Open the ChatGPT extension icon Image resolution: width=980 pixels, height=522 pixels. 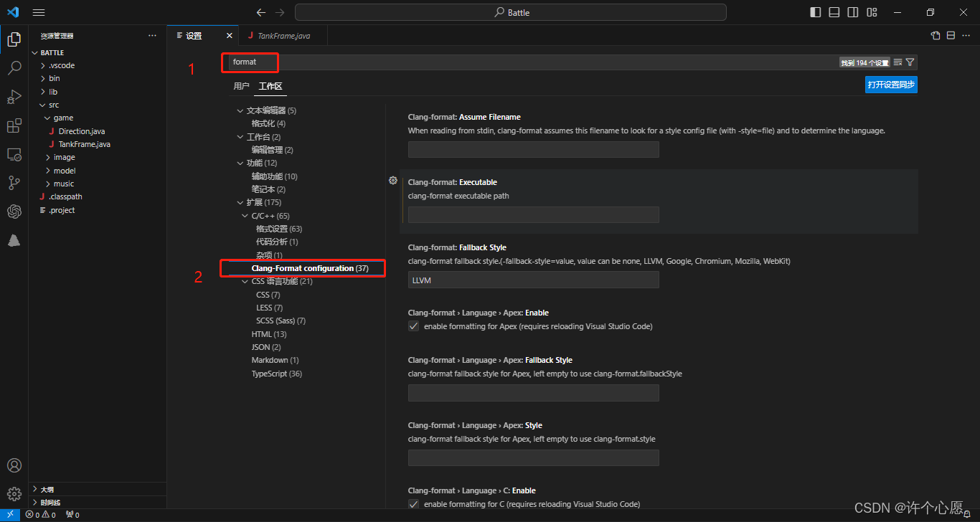point(14,212)
